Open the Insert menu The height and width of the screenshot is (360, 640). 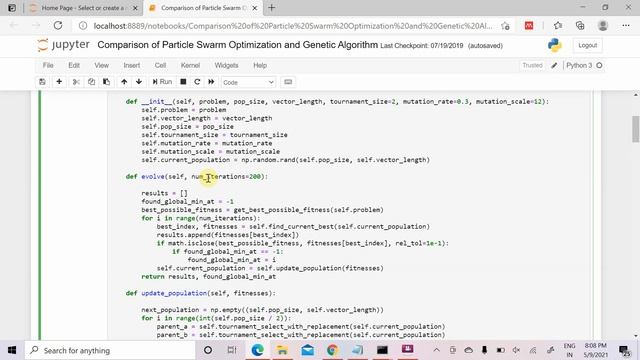131,65
